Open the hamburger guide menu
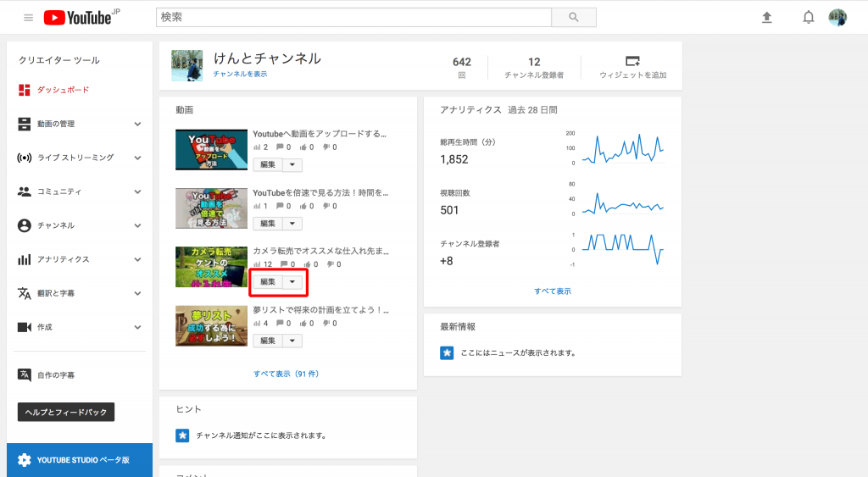The image size is (868, 477). click(x=28, y=18)
